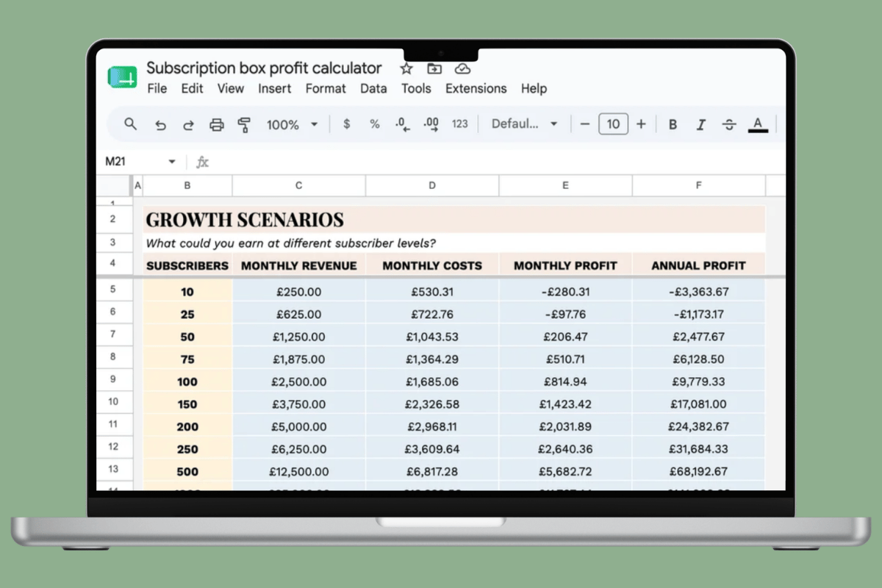
Task: Activate the paint format tool
Action: point(244,125)
